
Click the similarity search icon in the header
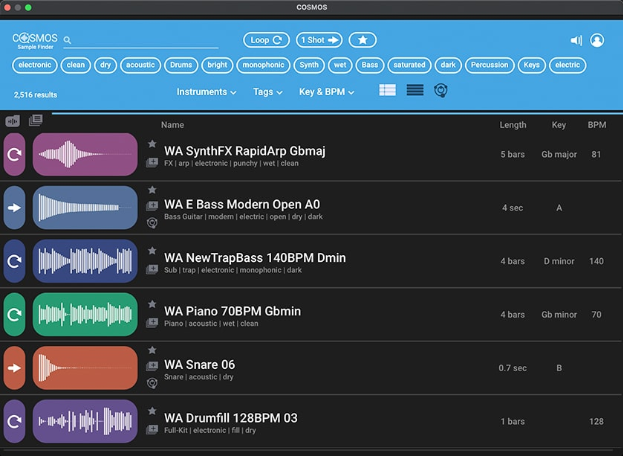(x=441, y=91)
